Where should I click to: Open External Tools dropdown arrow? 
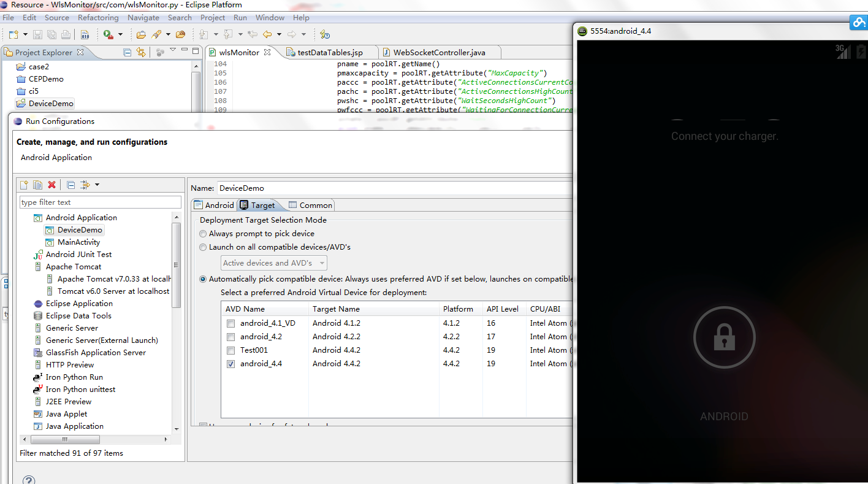pos(120,34)
